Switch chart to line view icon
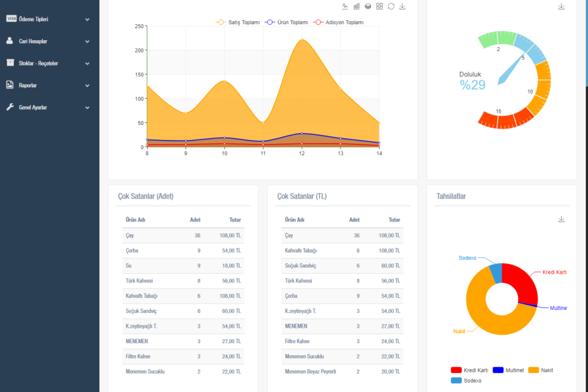 click(345, 6)
